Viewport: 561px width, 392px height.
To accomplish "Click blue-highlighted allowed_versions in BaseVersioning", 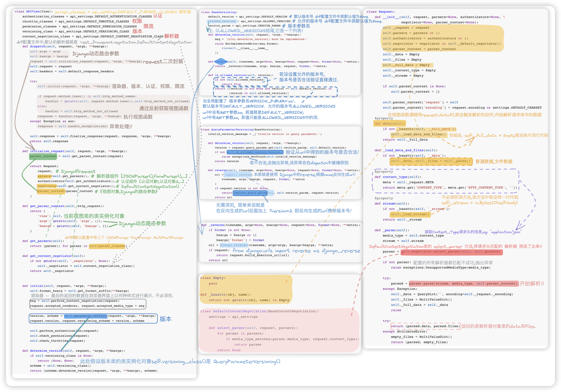I will point(222,21).
